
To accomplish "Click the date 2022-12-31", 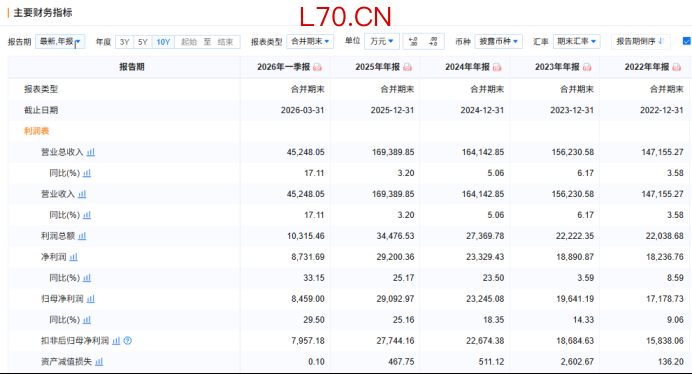I will [x=662, y=110].
